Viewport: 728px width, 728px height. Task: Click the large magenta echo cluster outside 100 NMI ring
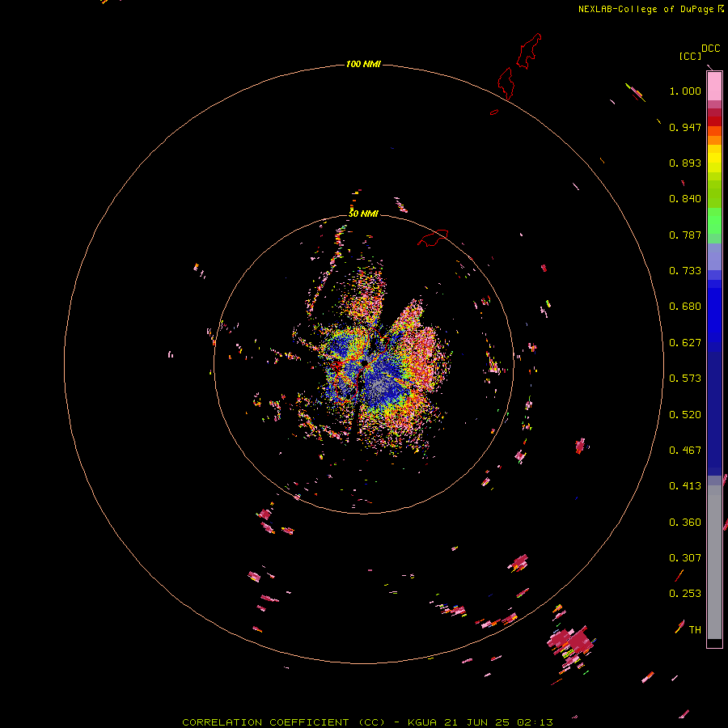[x=571, y=643]
